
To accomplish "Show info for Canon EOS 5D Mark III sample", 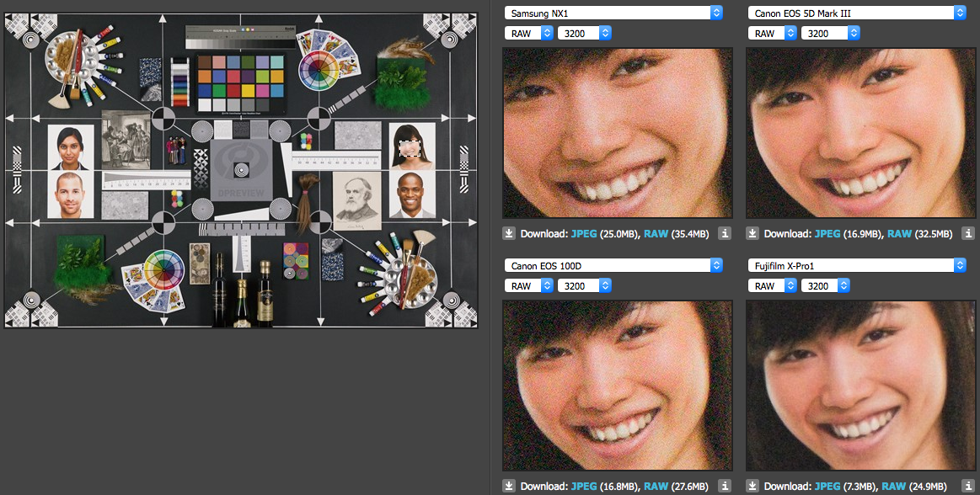I will 968,233.
